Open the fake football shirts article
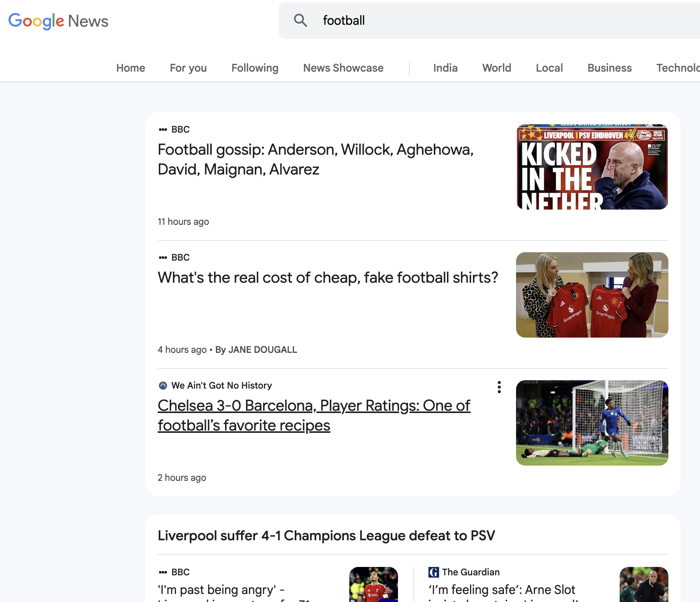The width and height of the screenshot is (700, 602). coord(328,277)
